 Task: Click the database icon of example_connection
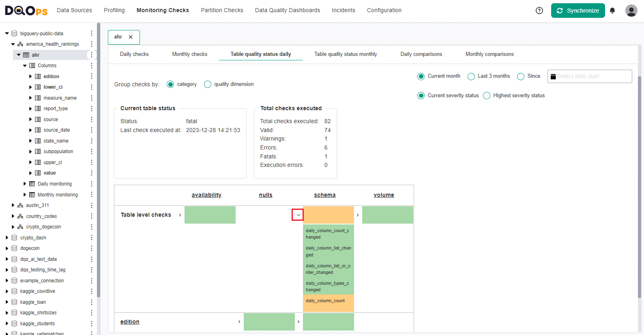pos(14,281)
